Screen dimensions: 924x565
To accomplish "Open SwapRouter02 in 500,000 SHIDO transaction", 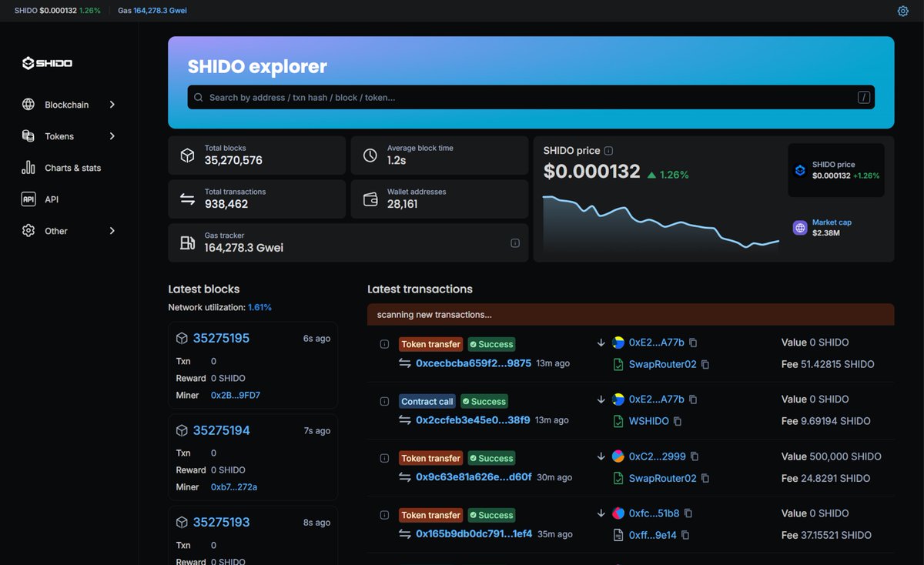I will tap(663, 478).
